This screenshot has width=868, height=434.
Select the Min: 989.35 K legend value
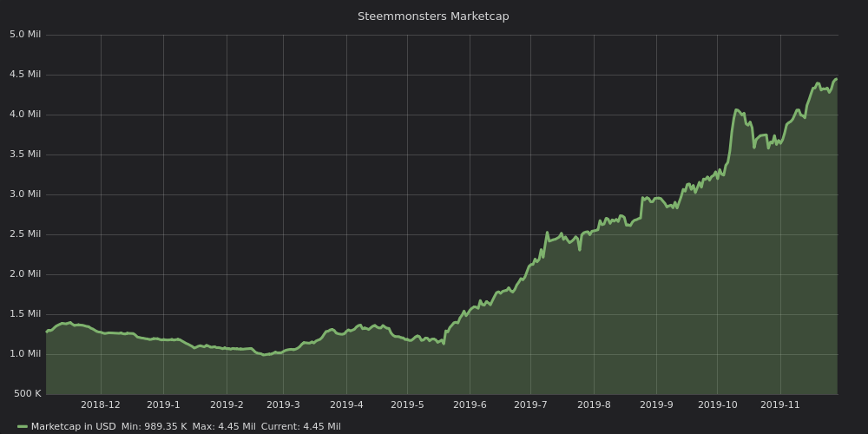click(155, 426)
